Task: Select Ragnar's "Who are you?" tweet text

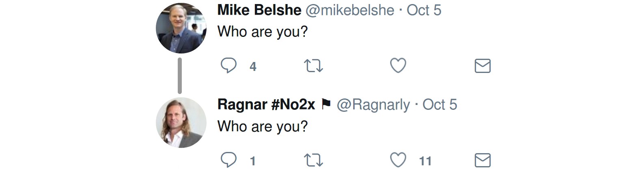Action: 263,126
